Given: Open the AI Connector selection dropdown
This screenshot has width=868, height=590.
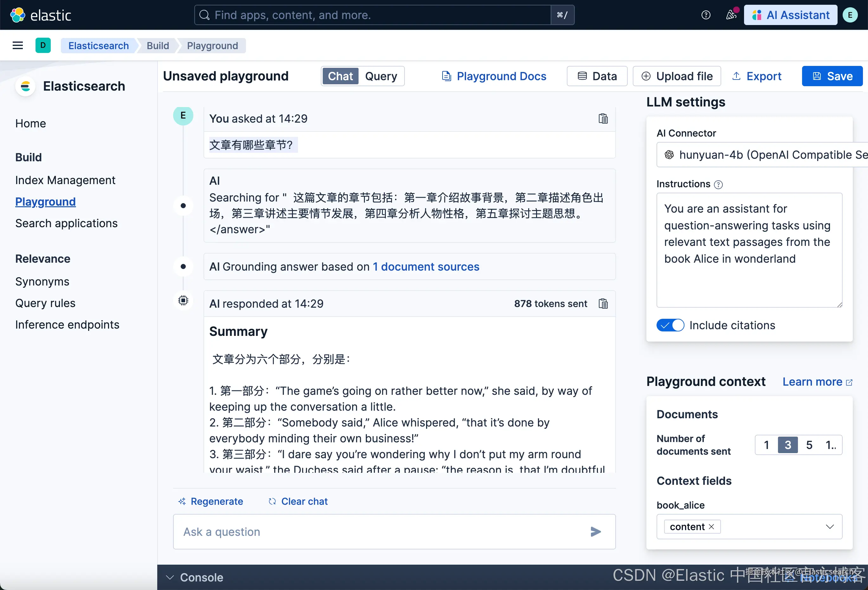Looking at the screenshot, I should [x=762, y=155].
